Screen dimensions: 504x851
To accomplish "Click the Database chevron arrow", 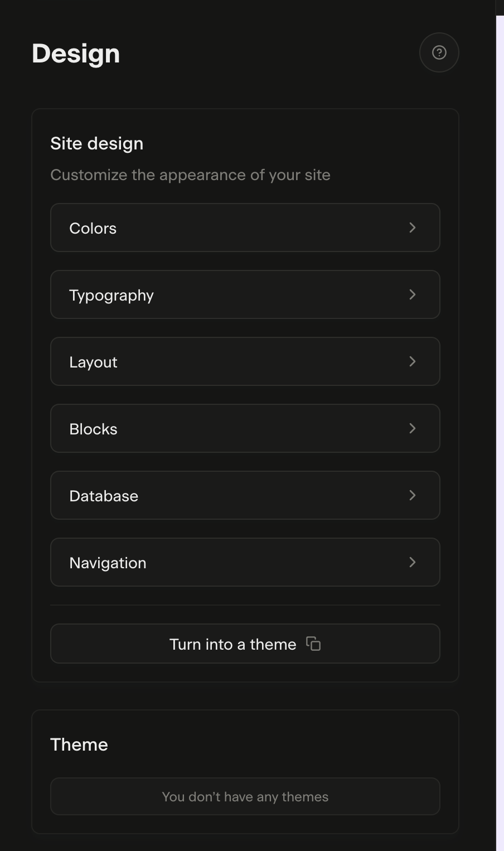I will (413, 495).
